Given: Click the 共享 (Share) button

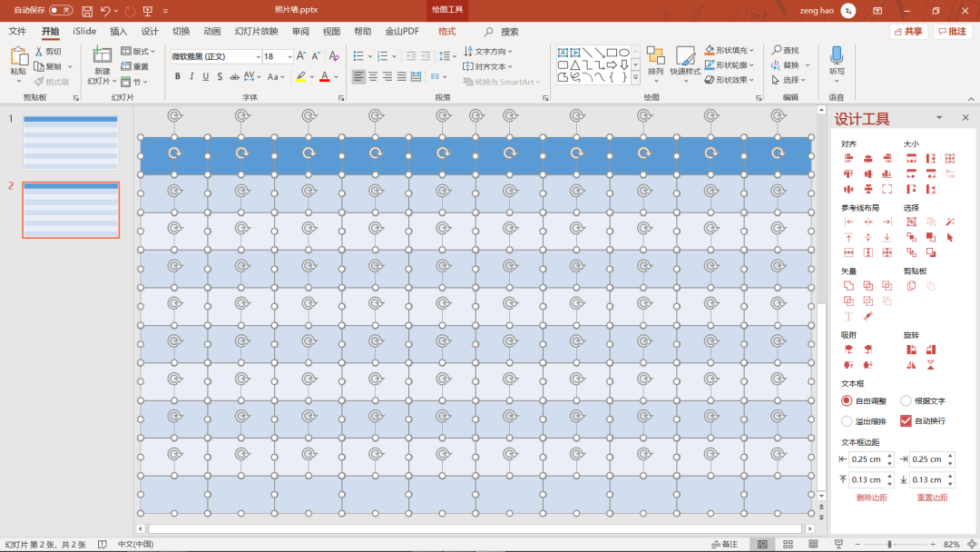Looking at the screenshot, I should click(x=908, y=31).
